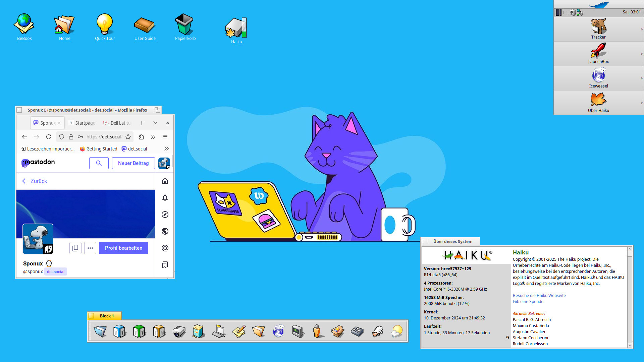Screen dimensions: 644x362
Task: Open Mastodon federated globe icon
Action: [x=165, y=231]
